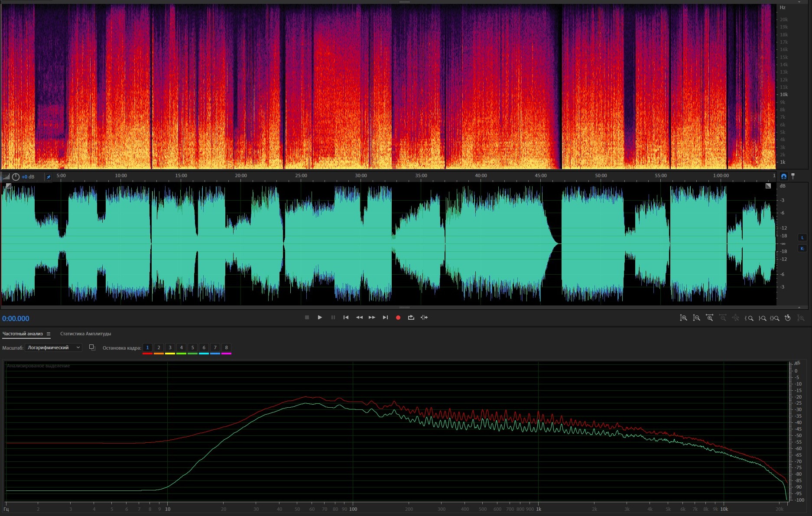Screen dimensions: 812x516
Task: Click the zoom reset timer icon
Action: point(788,318)
